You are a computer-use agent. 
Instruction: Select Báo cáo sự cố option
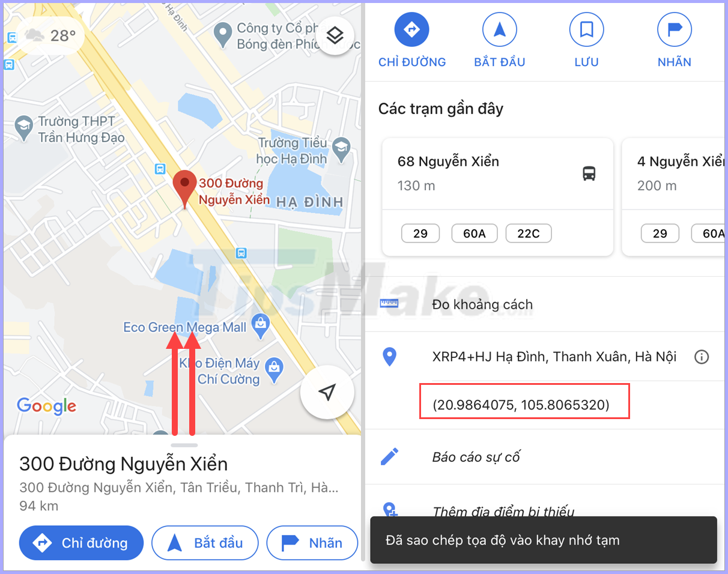[545, 457]
